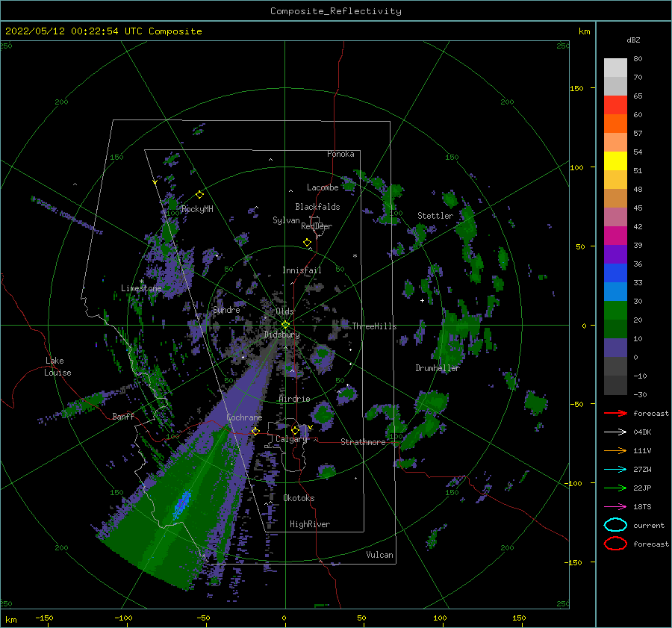Click the yellow diamond marker under Cochrane
This screenshot has height=628, width=672.
[255, 431]
